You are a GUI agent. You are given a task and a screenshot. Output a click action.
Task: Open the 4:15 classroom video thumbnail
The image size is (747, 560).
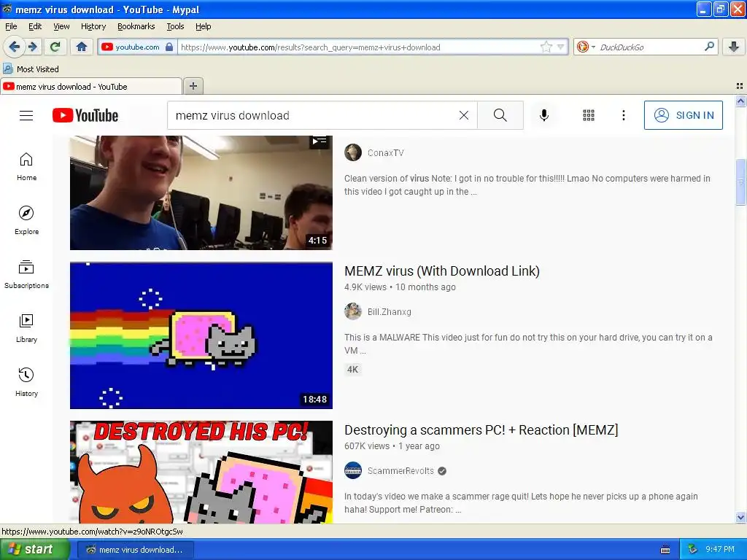point(201,192)
